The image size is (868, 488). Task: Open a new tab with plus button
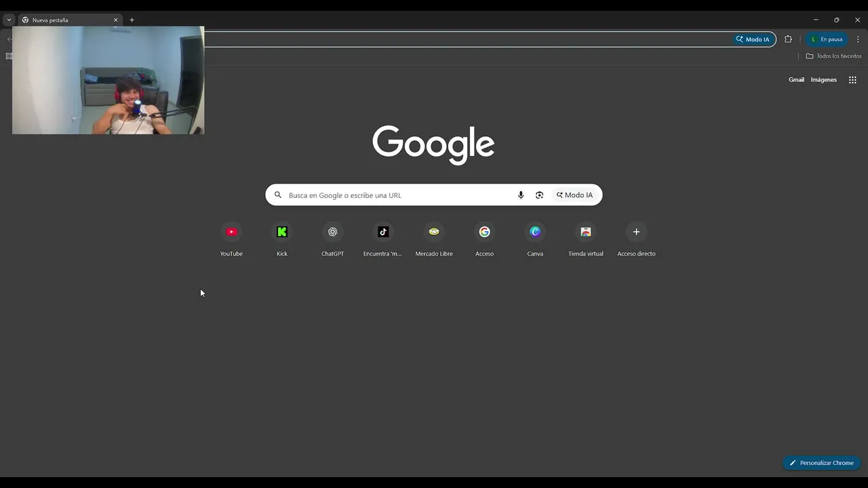pyautogui.click(x=132, y=20)
